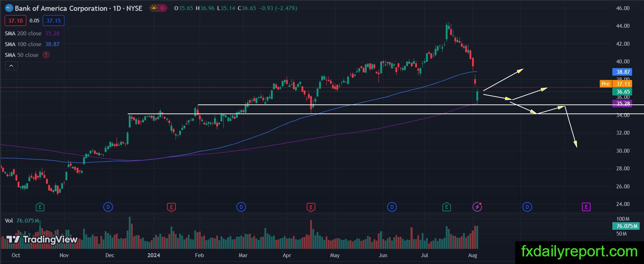
Task: Click the 42.00 price scale tick
Action: (623, 44)
